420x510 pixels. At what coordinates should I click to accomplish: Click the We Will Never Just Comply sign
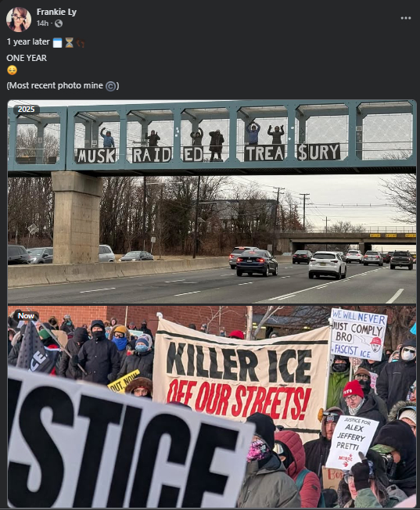pyautogui.click(x=358, y=335)
